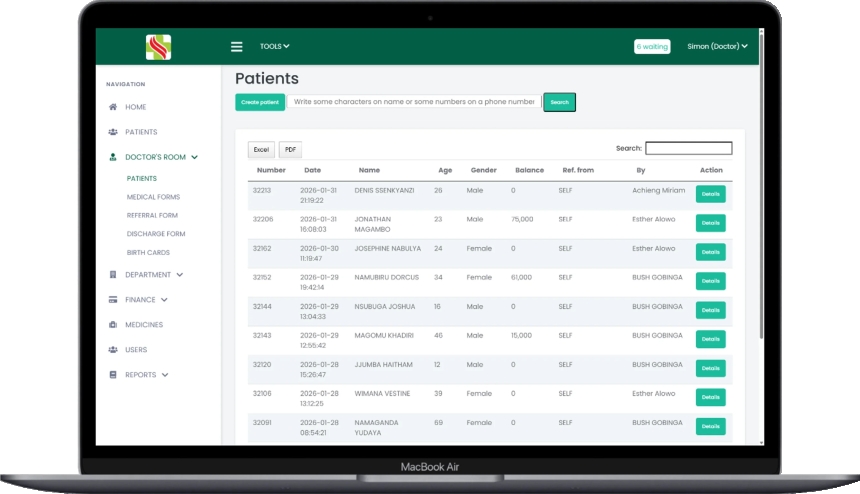Image resolution: width=860 pixels, height=494 pixels.
Task: Click the green Search button
Action: [559, 102]
